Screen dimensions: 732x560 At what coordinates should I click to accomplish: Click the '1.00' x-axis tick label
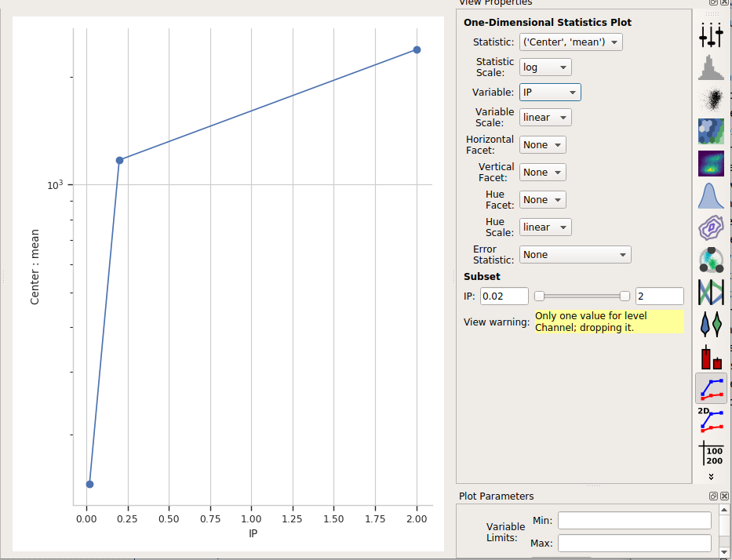251,519
